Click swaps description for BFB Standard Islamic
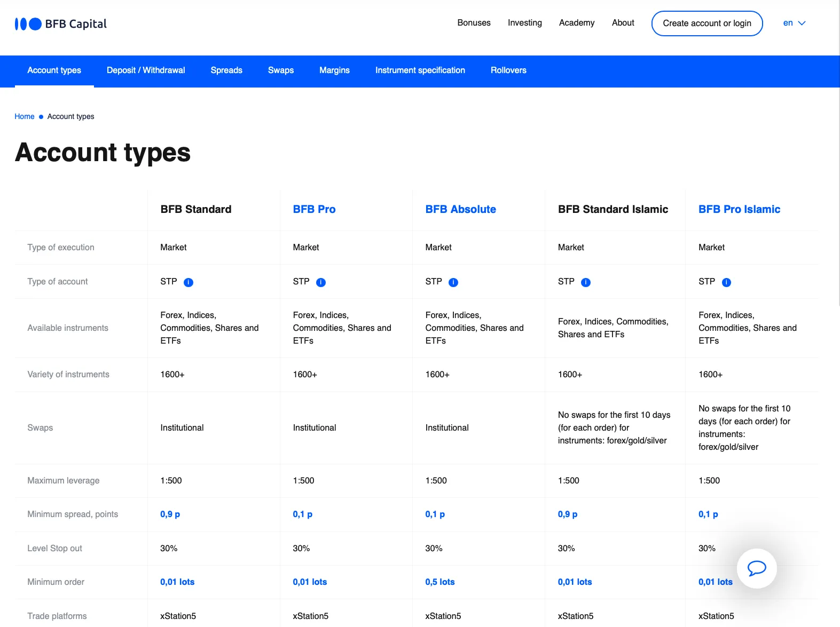 614,428
